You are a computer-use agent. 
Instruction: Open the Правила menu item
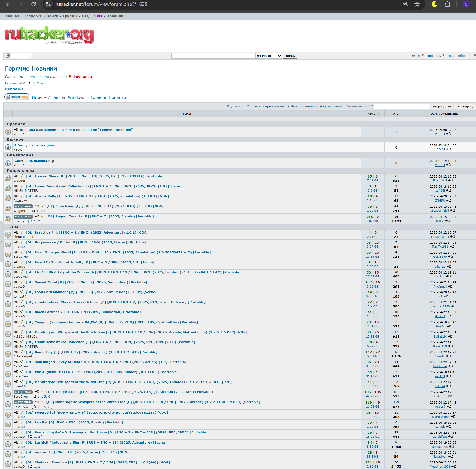coord(115,16)
